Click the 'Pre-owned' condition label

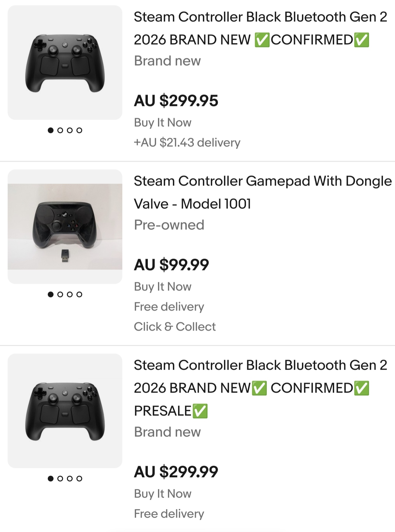pos(169,225)
